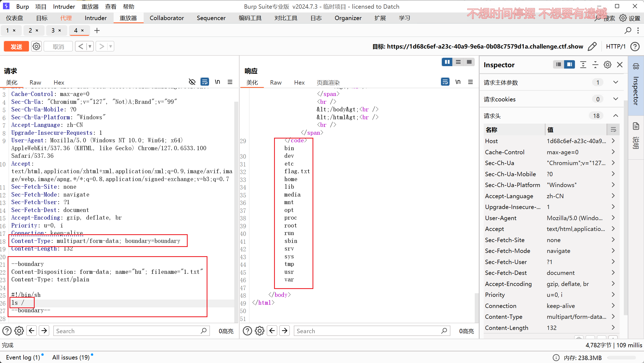Click the HTTP/1 protocol selector
The width and height of the screenshot is (644, 363).
tap(616, 46)
